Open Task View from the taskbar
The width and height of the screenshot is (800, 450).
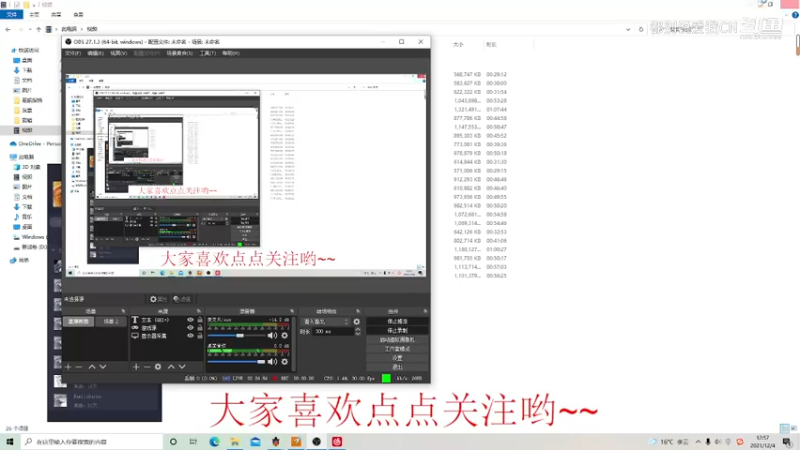(x=193, y=442)
